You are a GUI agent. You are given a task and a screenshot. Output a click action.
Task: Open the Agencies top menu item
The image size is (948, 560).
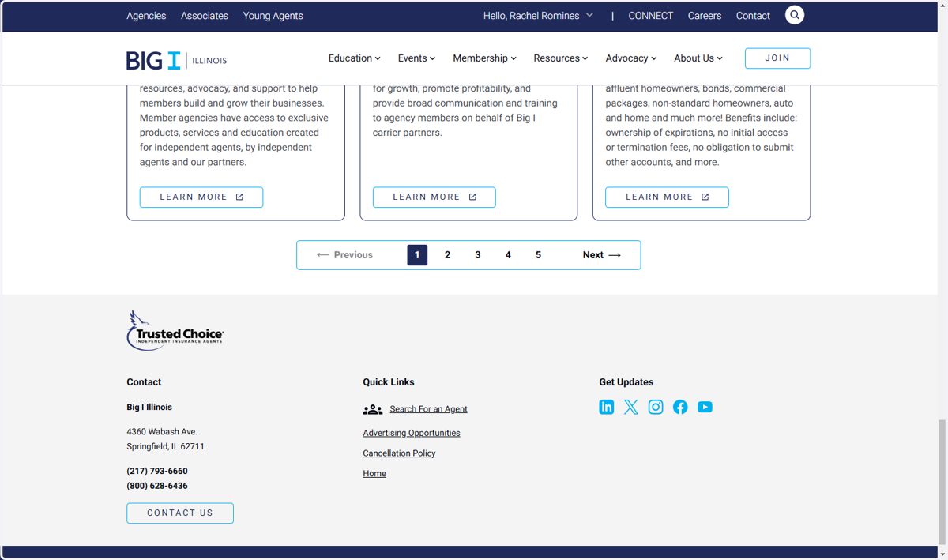(146, 16)
